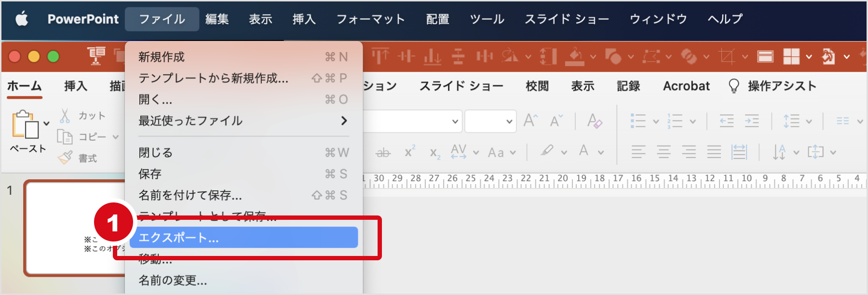Viewport: 868px width, 295px height.
Task: Select slide 1 thumbnail
Action: [x=75, y=228]
